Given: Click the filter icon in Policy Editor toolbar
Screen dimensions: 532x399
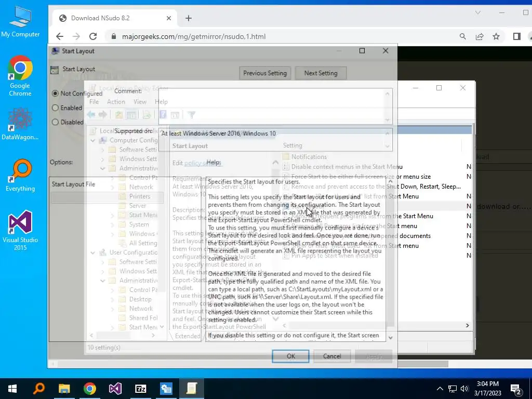Looking at the screenshot, I should coord(191,115).
